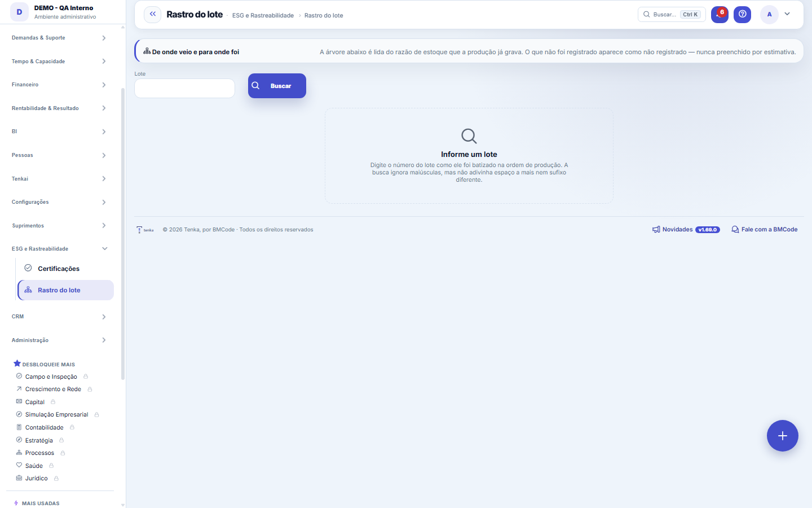Open the global Buscar Ctrl K search box

point(672,14)
